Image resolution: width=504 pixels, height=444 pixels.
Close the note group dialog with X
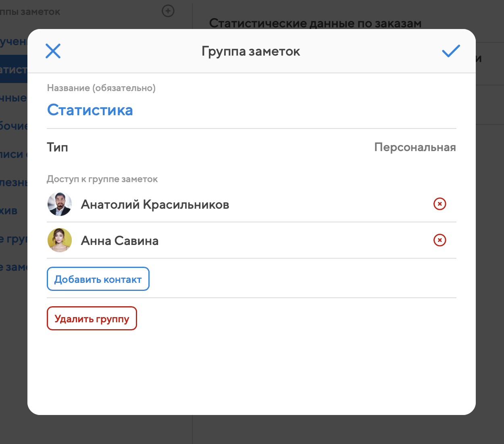[x=53, y=51]
